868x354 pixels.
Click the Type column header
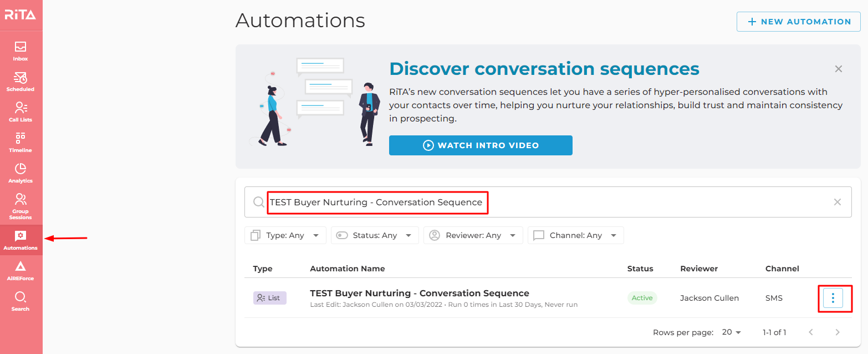point(263,269)
